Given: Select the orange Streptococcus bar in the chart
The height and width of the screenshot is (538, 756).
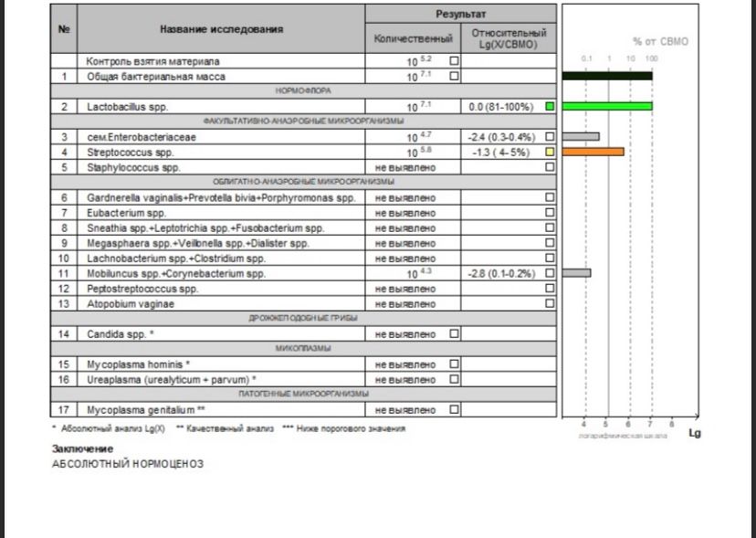Looking at the screenshot, I should tap(593, 152).
